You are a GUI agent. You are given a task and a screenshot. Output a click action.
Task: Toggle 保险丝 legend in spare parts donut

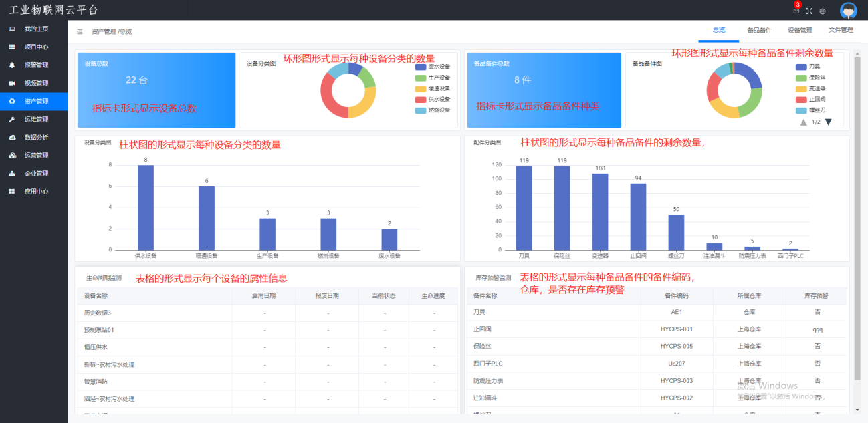pos(812,78)
